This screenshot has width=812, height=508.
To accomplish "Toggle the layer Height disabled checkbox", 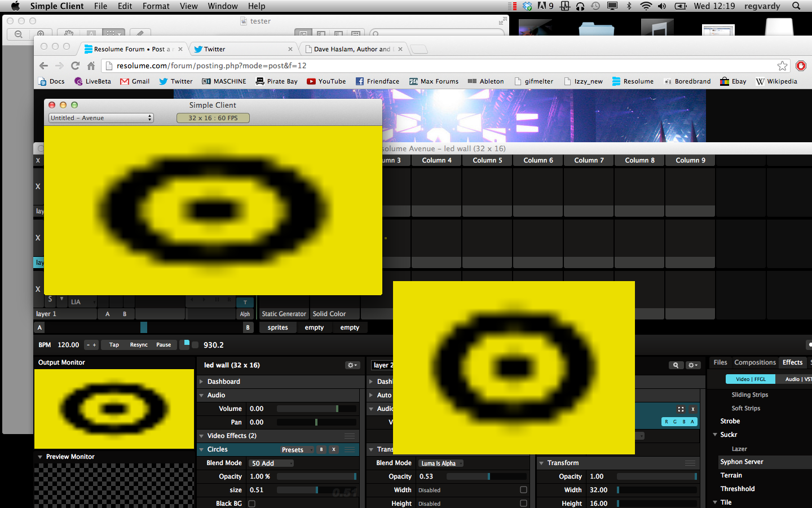I will pyautogui.click(x=523, y=503).
